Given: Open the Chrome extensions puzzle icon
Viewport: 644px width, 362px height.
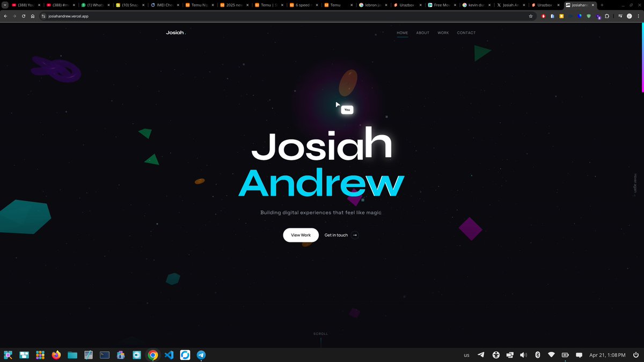Looking at the screenshot, I should 607,16.
